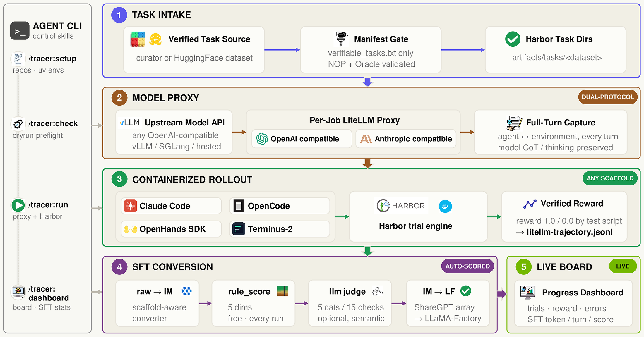
Task: Click the MODEL PROXY heading
Action: coord(166,98)
